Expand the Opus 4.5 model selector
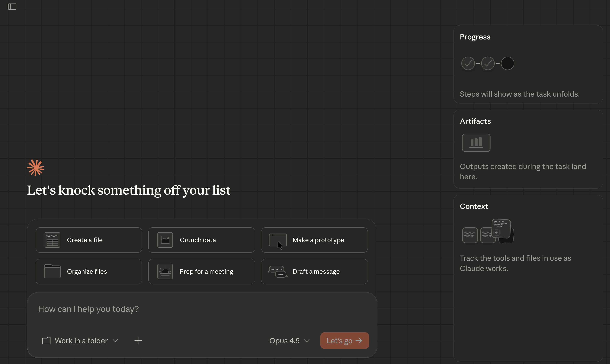The width and height of the screenshot is (610, 364). (x=289, y=340)
